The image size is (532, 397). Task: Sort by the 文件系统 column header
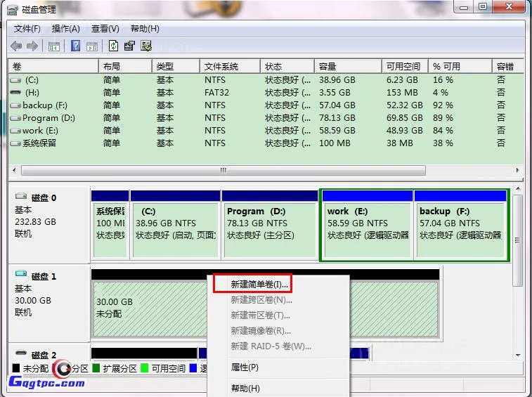point(230,67)
